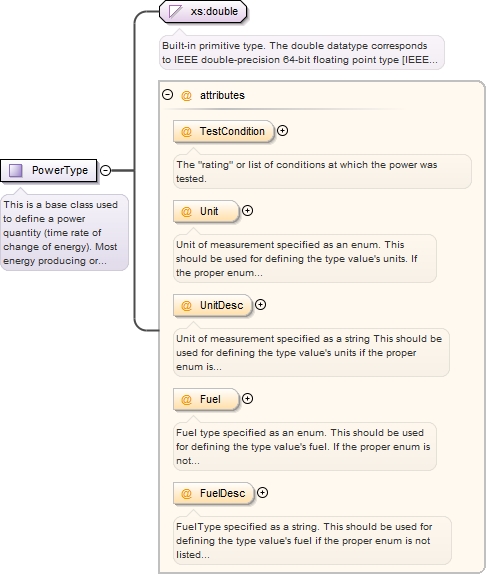The height and width of the screenshot is (575, 487).
Task: Click the @ icon beside attributes header
Action: point(186,96)
